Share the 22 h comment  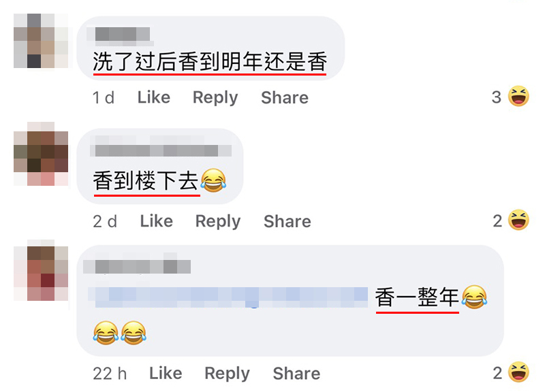point(296,374)
